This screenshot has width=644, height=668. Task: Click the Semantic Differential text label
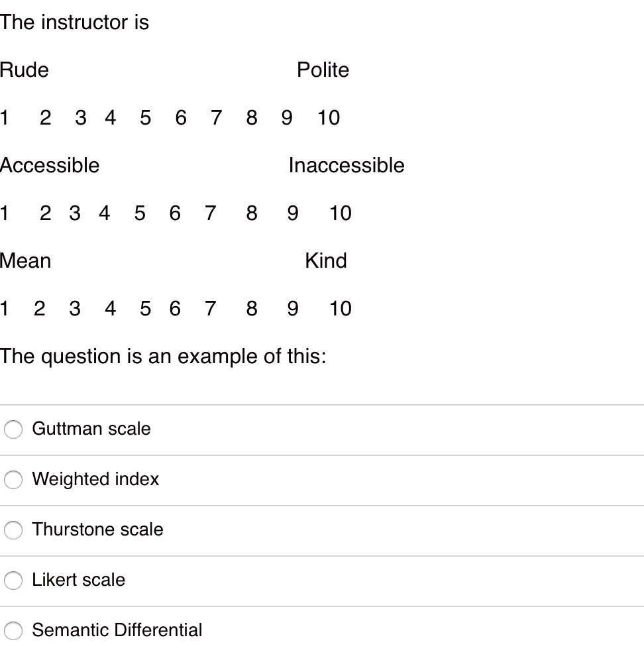tap(117, 631)
